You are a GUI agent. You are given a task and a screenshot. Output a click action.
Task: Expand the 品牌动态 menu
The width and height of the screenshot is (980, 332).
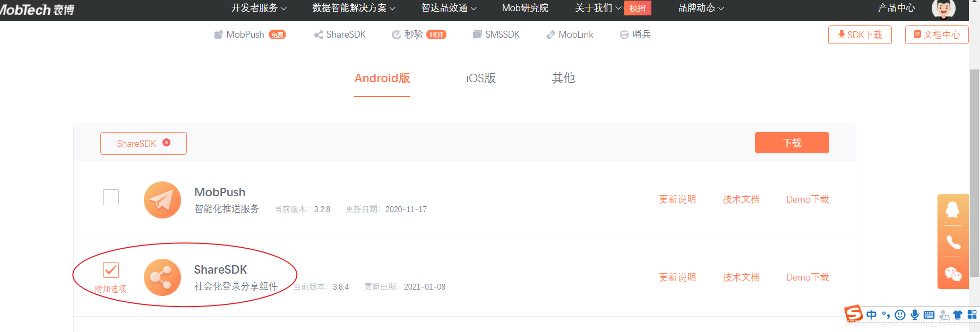[701, 8]
